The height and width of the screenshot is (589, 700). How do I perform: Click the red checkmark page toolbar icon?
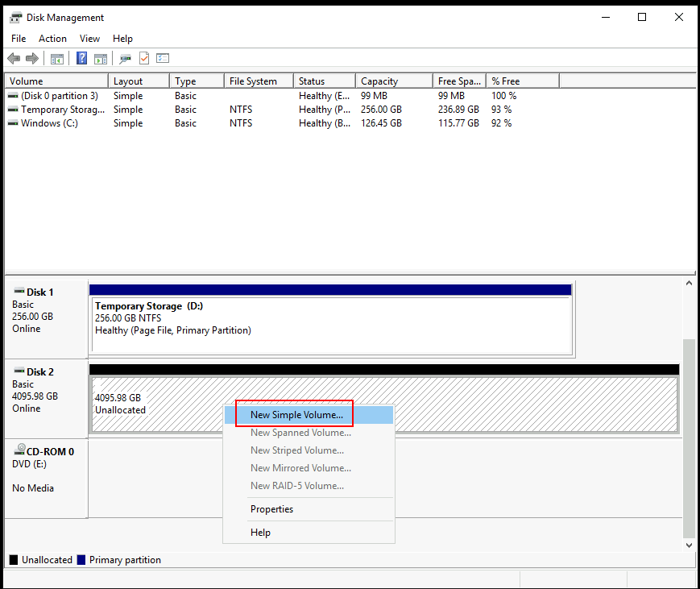[144, 59]
